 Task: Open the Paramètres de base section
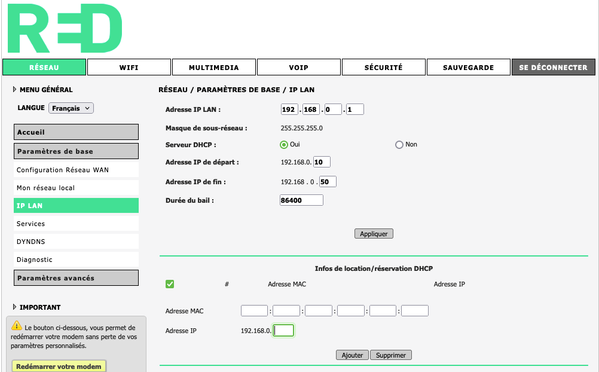pyautogui.click(x=76, y=151)
